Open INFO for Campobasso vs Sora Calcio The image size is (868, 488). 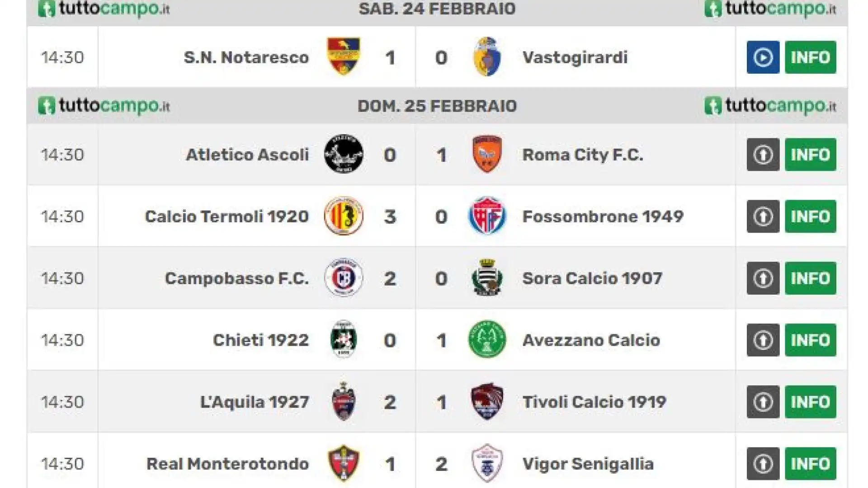point(811,278)
